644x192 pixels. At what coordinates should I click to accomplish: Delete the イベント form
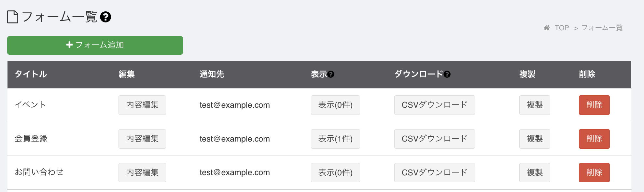594,105
